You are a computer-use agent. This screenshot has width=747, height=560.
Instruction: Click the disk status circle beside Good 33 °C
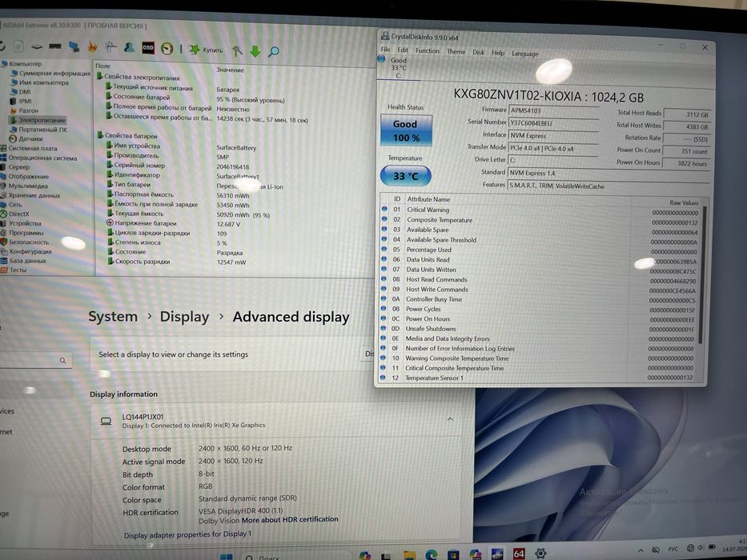[x=381, y=59]
